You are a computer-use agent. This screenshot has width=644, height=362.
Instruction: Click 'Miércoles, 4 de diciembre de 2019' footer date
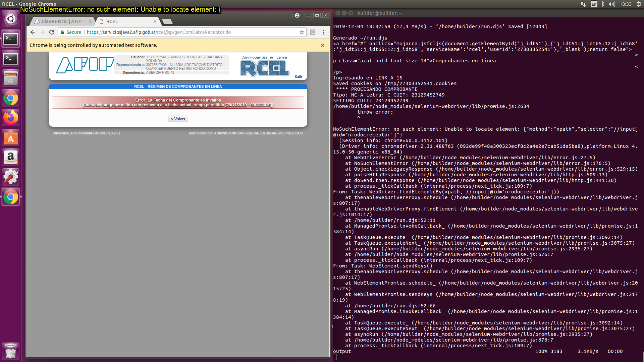coord(80,133)
